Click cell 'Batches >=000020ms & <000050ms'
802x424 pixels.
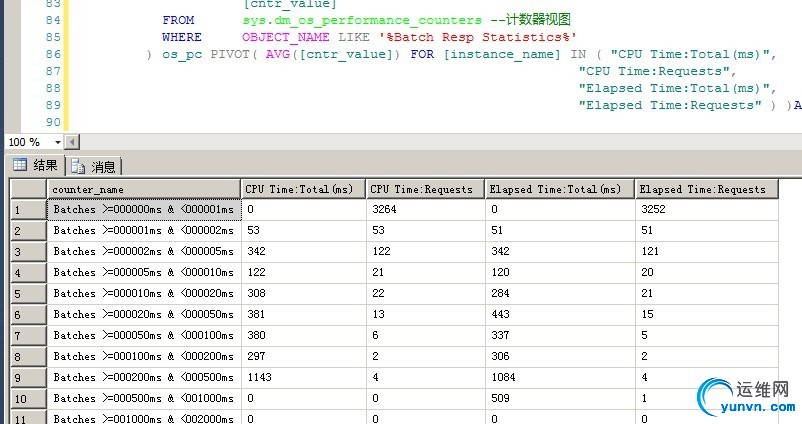pyautogui.click(x=144, y=314)
